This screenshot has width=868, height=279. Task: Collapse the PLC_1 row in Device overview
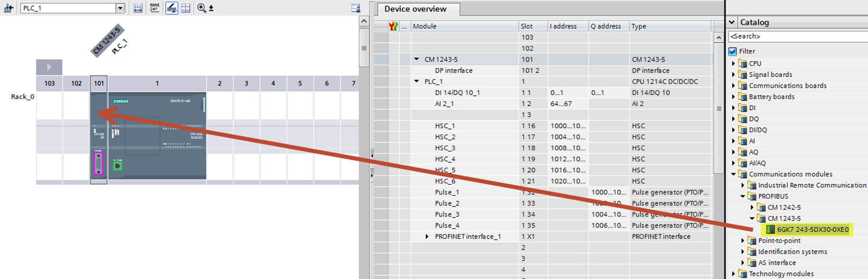(x=416, y=82)
